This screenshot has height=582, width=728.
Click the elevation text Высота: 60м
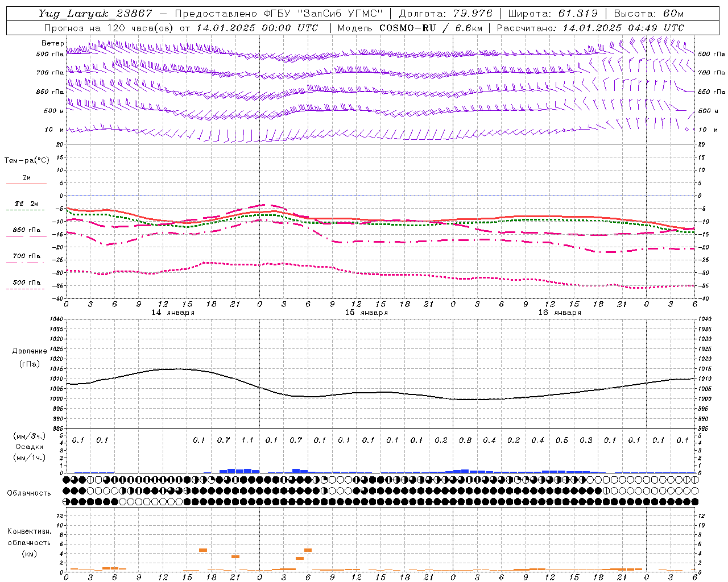[x=648, y=14]
